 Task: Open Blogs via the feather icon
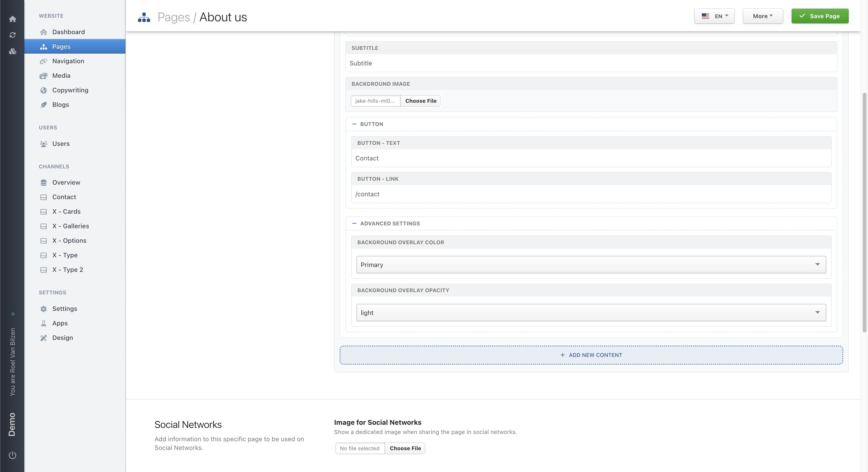pyautogui.click(x=44, y=104)
